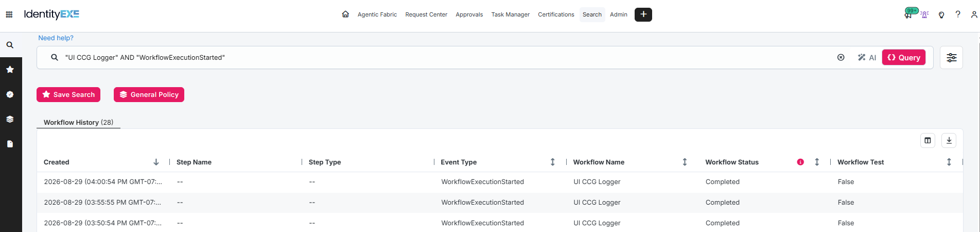Click Save Search button

click(68, 95)
